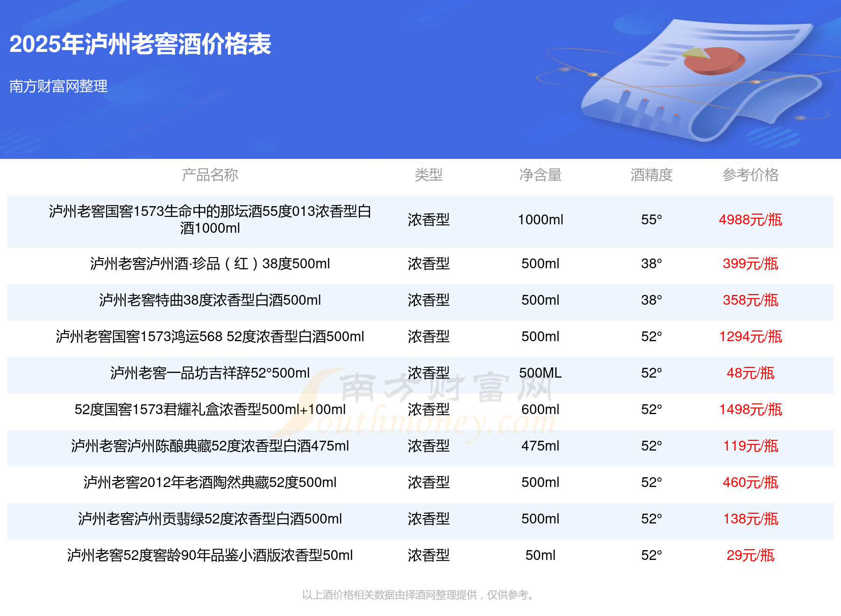Select 38° in the 珍品（红）row
Viewport: 841px width, 616px height.
pos(651,264)
